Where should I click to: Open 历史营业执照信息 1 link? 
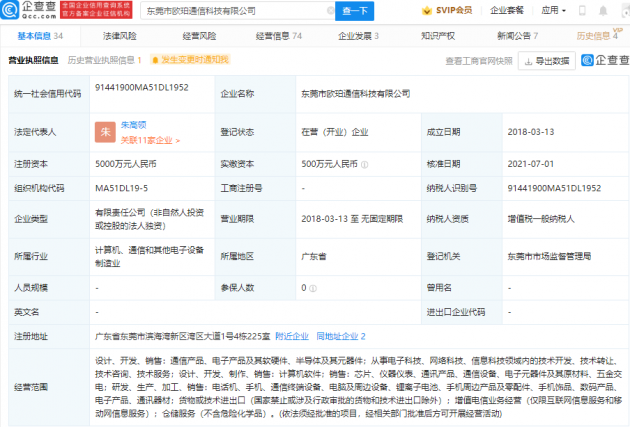104,60
